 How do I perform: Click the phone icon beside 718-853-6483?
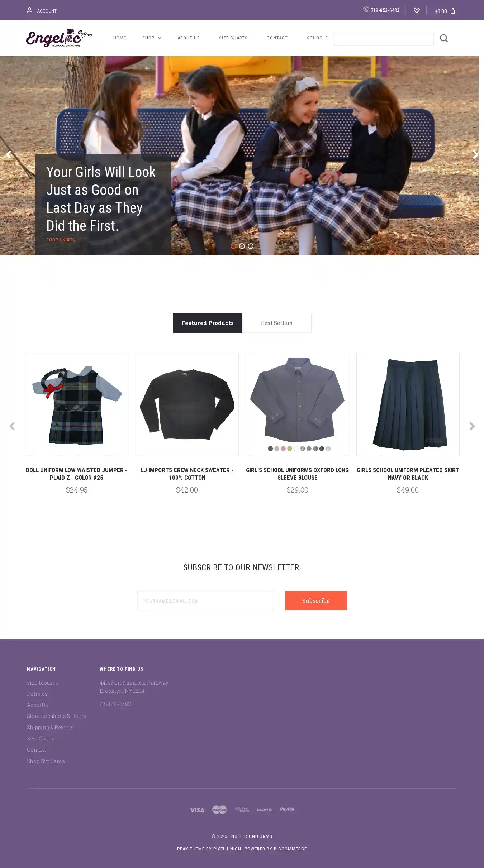click(366, 9)
